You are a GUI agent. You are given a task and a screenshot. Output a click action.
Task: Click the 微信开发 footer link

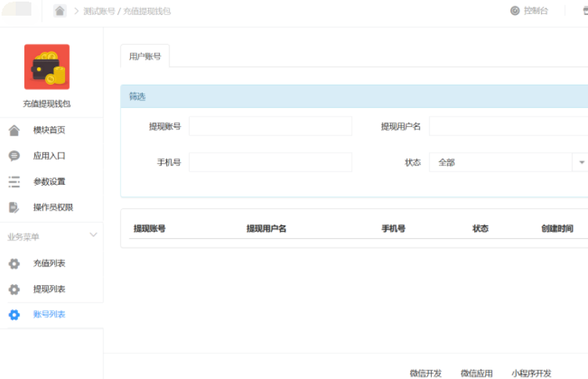pyautogui.click(x=426, y=373)
